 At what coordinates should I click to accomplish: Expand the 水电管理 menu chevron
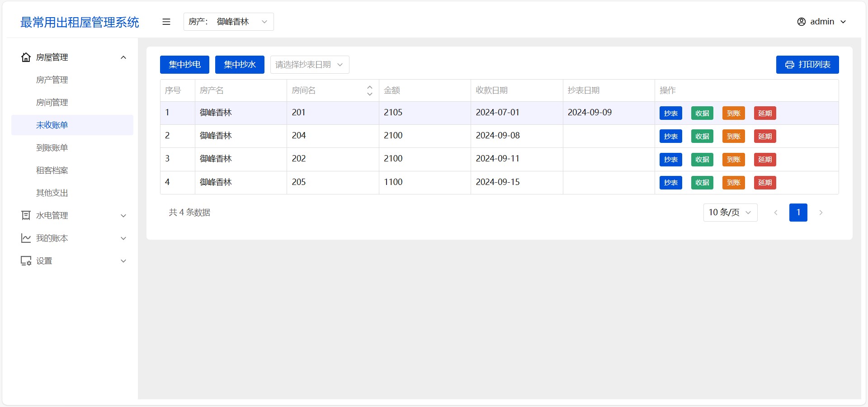(123, 216)
